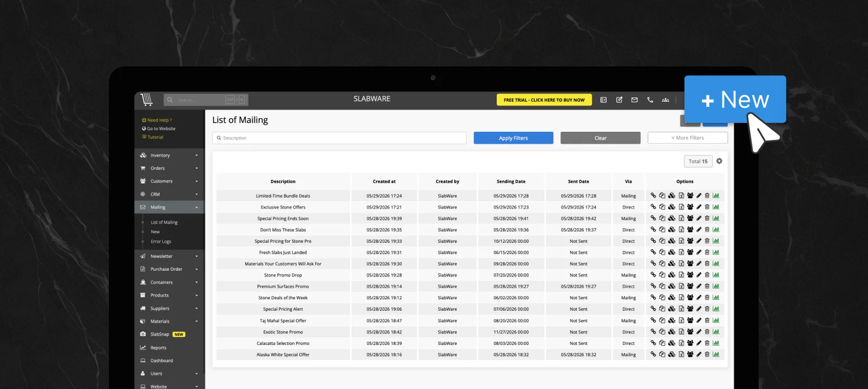Image resolution: width=868 pixels, height=389 pixels.
Task: Click the Excel export icon for Stone Promo Drop
Action: point(681,275)
